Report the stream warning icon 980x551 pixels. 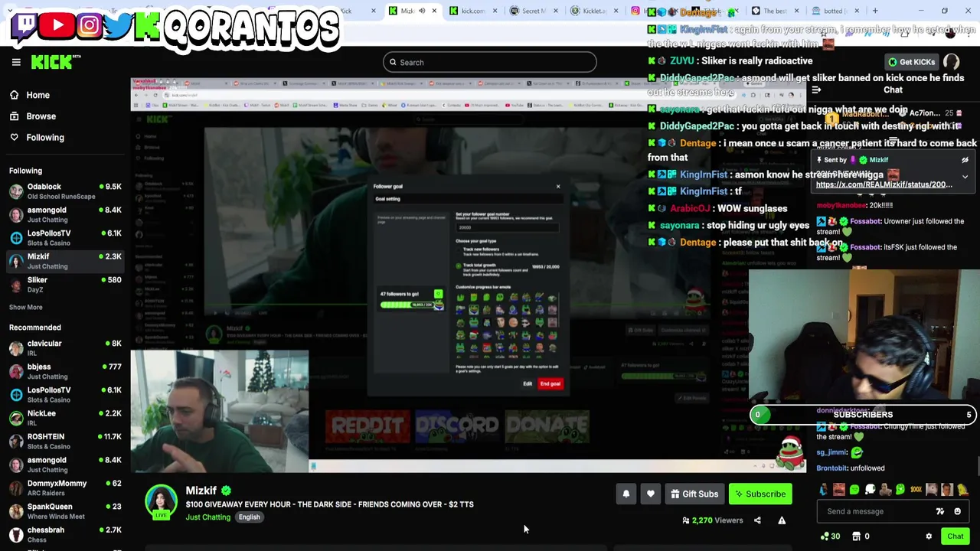[x=782, y=520]
